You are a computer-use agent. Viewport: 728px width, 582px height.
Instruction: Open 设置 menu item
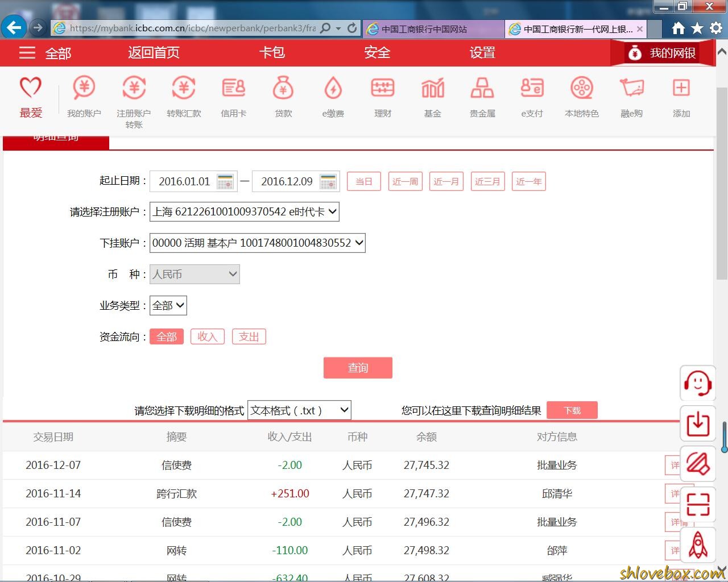pos(482,53)
